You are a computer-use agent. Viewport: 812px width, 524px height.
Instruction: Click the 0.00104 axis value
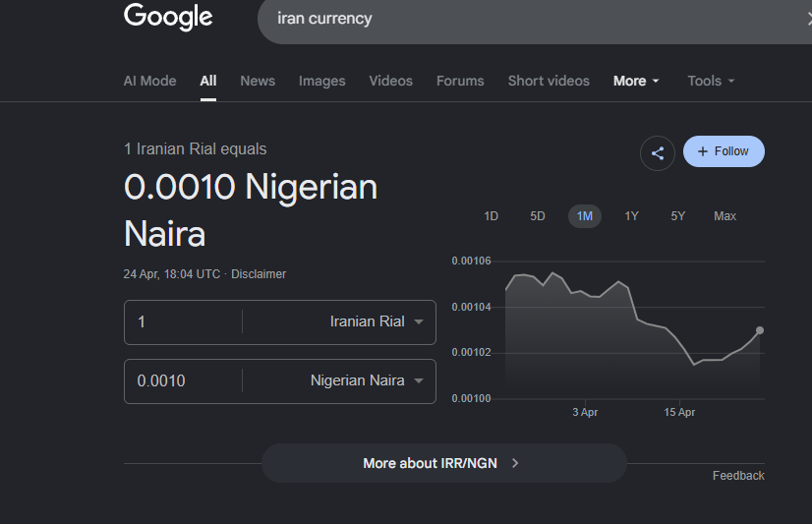click(471, 307)
